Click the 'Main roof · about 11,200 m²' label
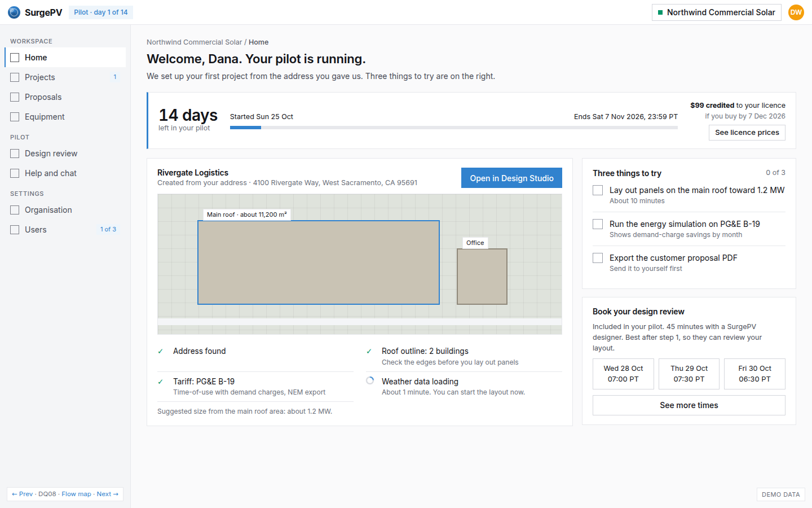 point(247,214)
